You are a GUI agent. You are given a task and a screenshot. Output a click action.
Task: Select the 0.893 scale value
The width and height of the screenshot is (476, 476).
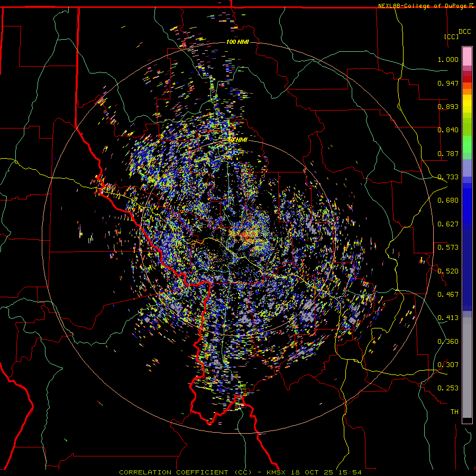pyautogui.click(x=448, y=106)
